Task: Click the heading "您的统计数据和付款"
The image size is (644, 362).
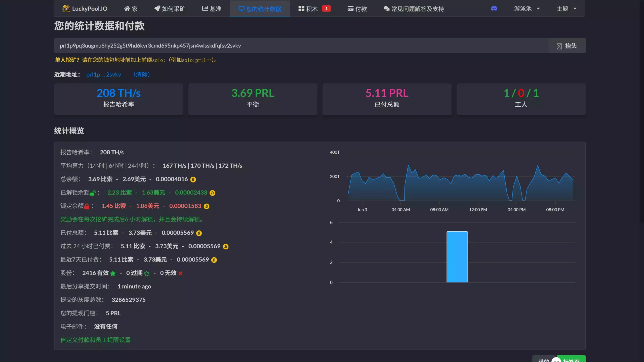Action: pos(99,26)
